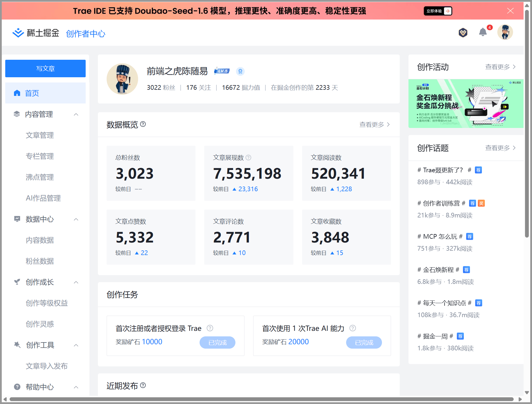Click the 文章点赞数 5,332 card
This screenshot has width=532, height=404.
(x=151, y=237)
